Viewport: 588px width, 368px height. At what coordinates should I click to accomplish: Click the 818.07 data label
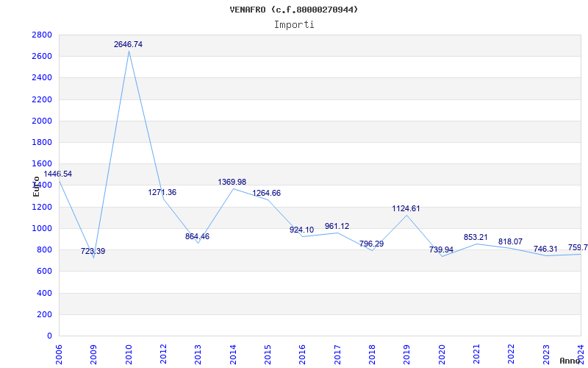point(510,241)
